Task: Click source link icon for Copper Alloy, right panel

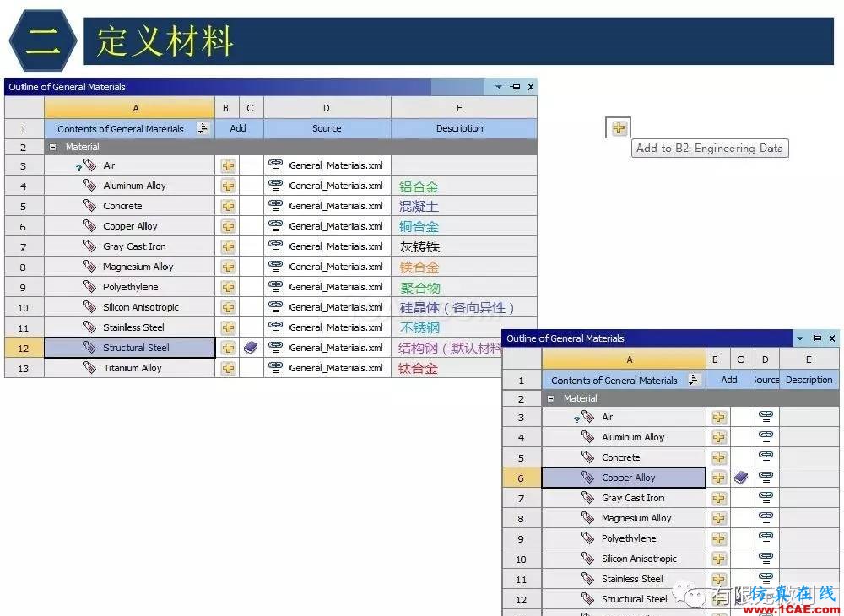Action: tap(766, 477)
